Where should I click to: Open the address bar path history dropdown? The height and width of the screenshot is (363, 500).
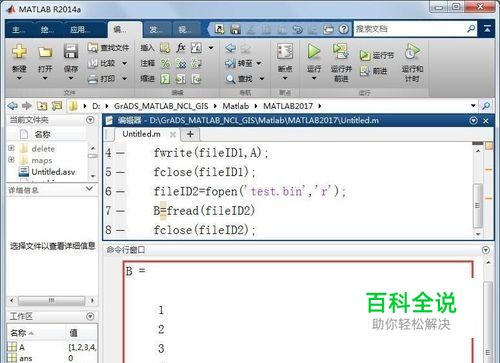tap(473, 106)
